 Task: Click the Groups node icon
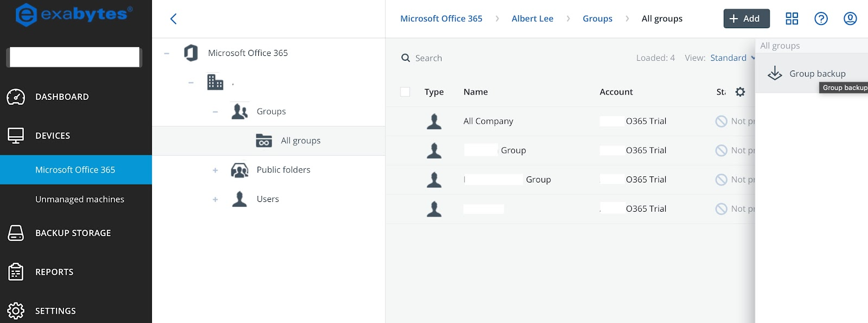tap(240, 111)
